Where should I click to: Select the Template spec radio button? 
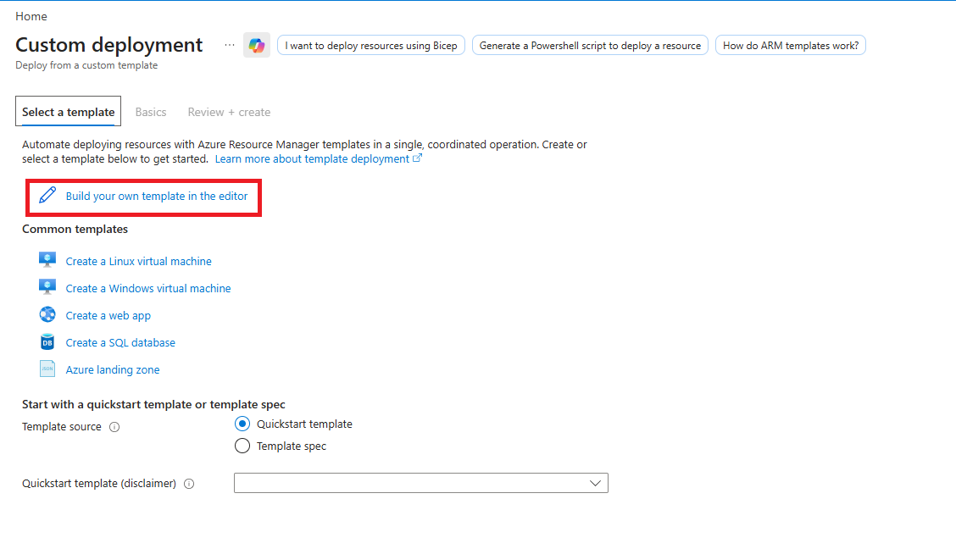[x=242, y=446]
